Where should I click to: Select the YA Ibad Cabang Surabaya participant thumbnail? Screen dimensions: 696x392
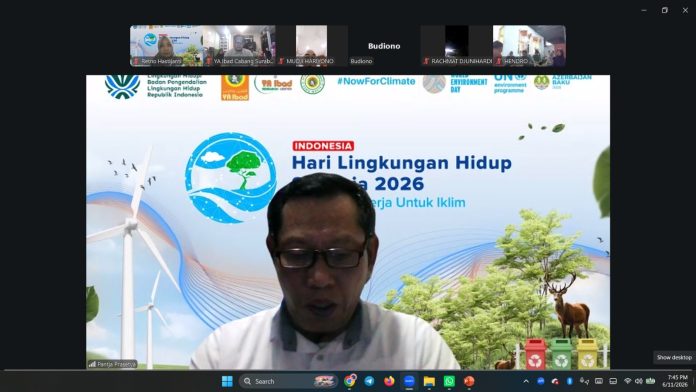239,46
